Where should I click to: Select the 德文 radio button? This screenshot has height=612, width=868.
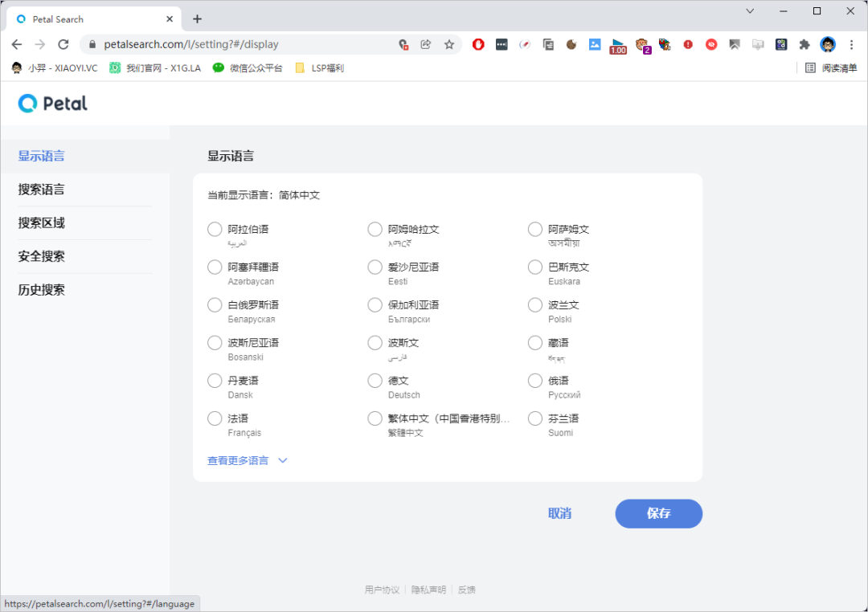pos(375,381)
